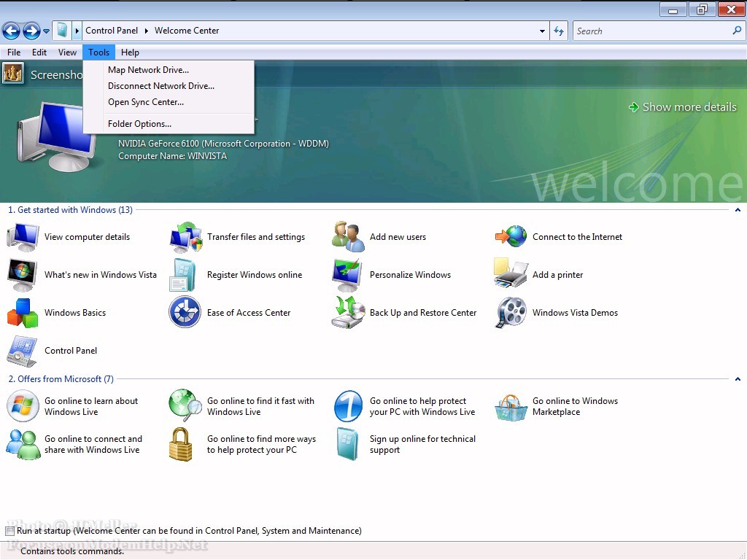Choose Folder Options in Tools menu
The image size is (747, 560).
click(169, 124)
